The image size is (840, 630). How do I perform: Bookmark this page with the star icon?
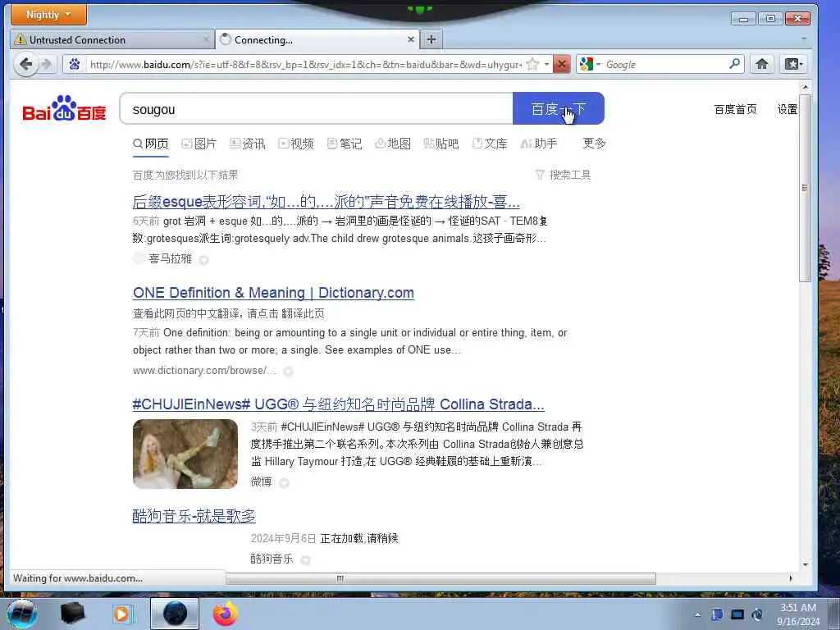tap(532, 64)
